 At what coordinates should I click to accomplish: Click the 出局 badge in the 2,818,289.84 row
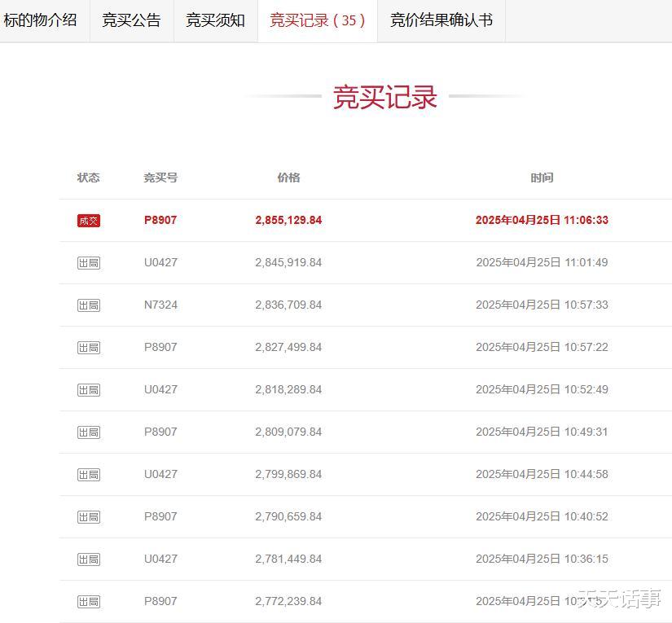click(x=89, y=390)
